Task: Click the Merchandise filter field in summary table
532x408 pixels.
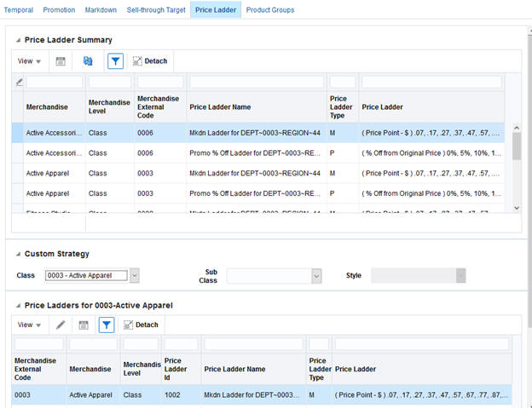Action: (55, 82)
